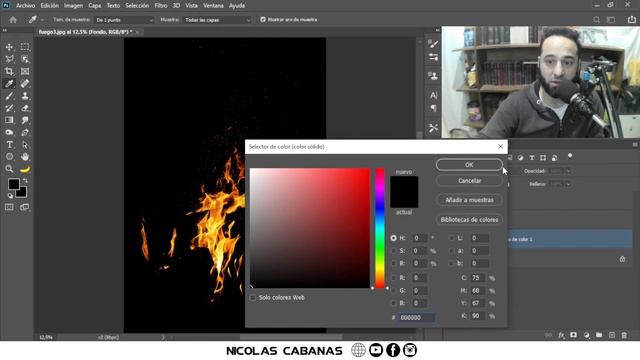Click Añadir a muestras button
This screenshot has height=360, width=640.
point(469,200)
